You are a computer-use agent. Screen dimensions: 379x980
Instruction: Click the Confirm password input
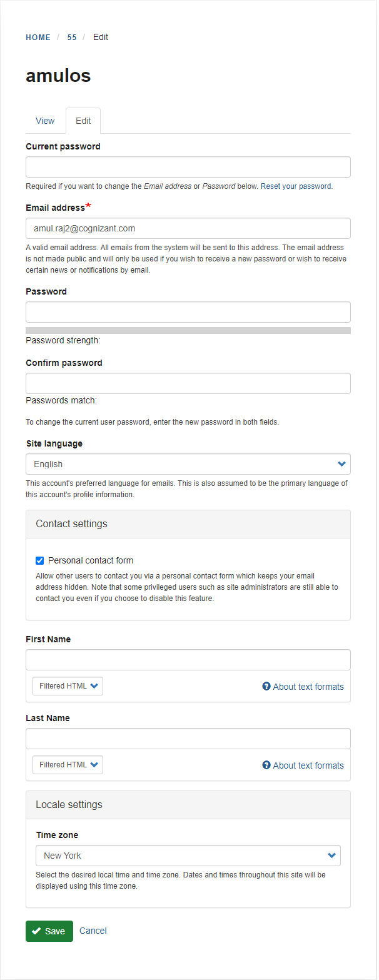pyautogui.click(x=188, y=383)
